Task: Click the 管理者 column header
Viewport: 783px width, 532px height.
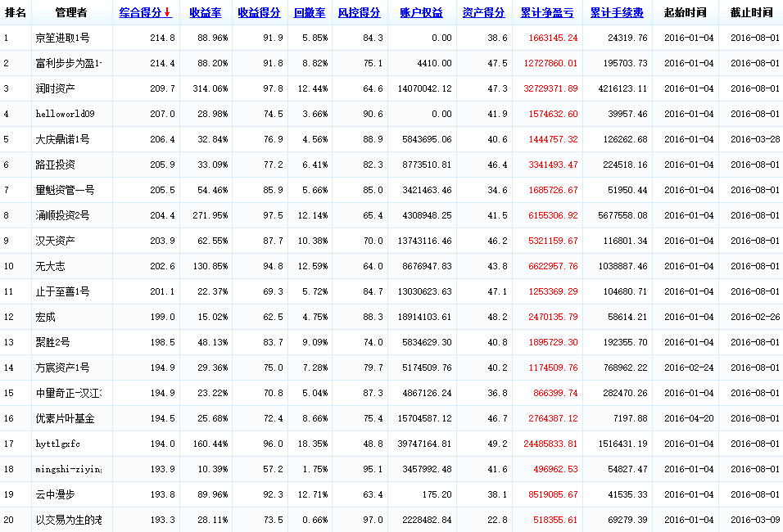Action: click(71, 12)
